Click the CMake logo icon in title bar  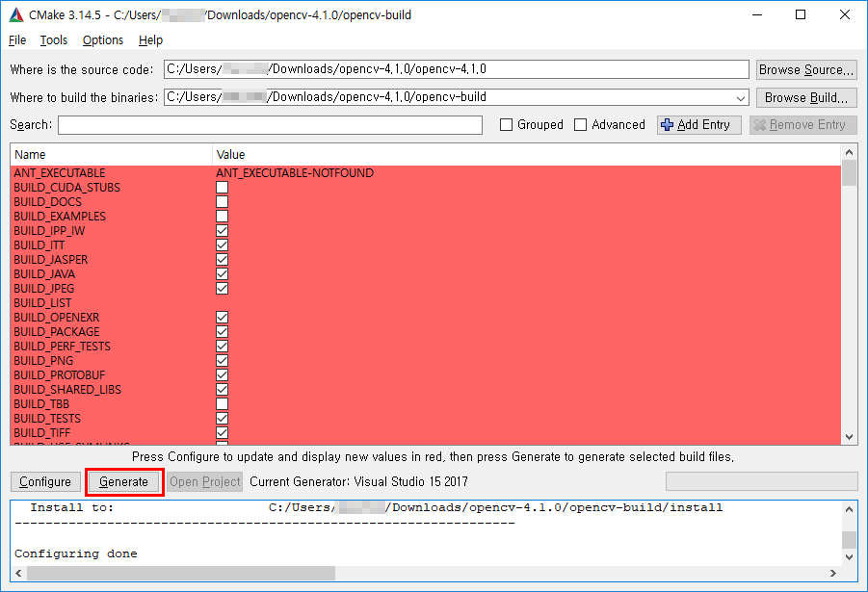(x=16, y=15)
